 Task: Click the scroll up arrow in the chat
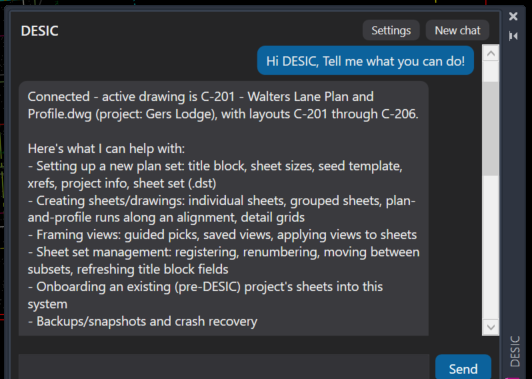(x=491, y=53)
